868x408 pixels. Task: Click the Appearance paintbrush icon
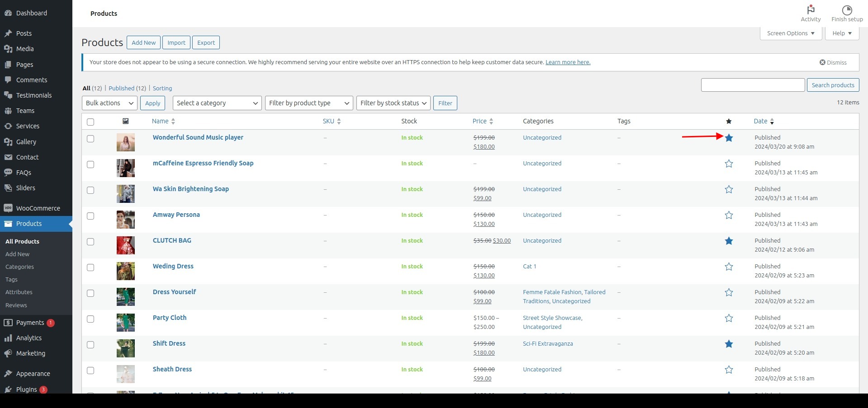click(x=8, y=374)
